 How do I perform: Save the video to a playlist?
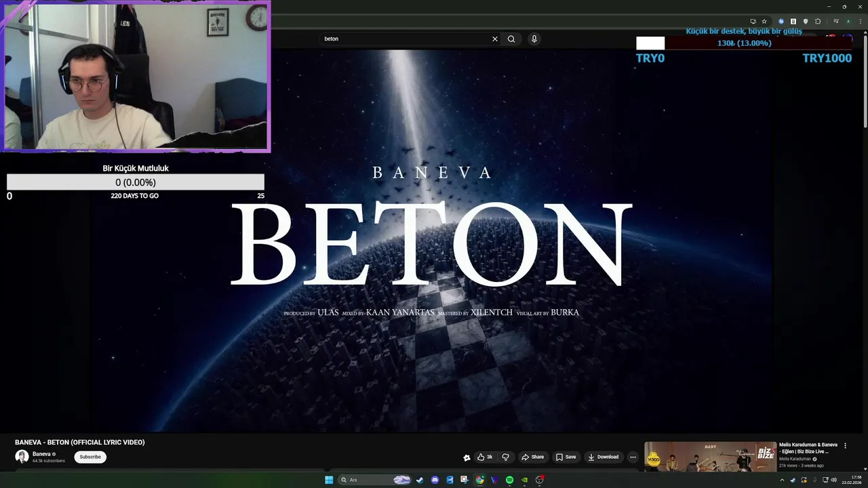click(566, 457)
